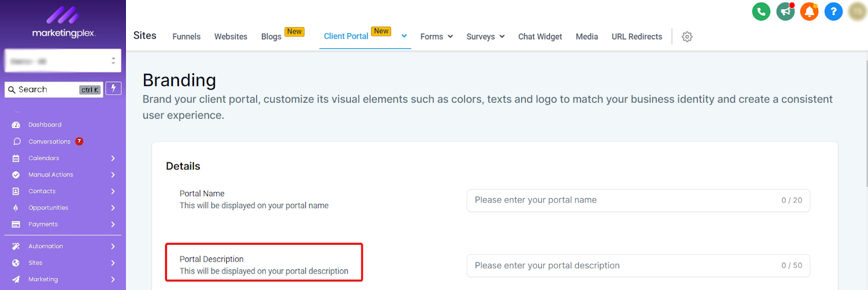
Task: Expand the Sites chevron in the sidebar
Action: (x=113, y=263)
